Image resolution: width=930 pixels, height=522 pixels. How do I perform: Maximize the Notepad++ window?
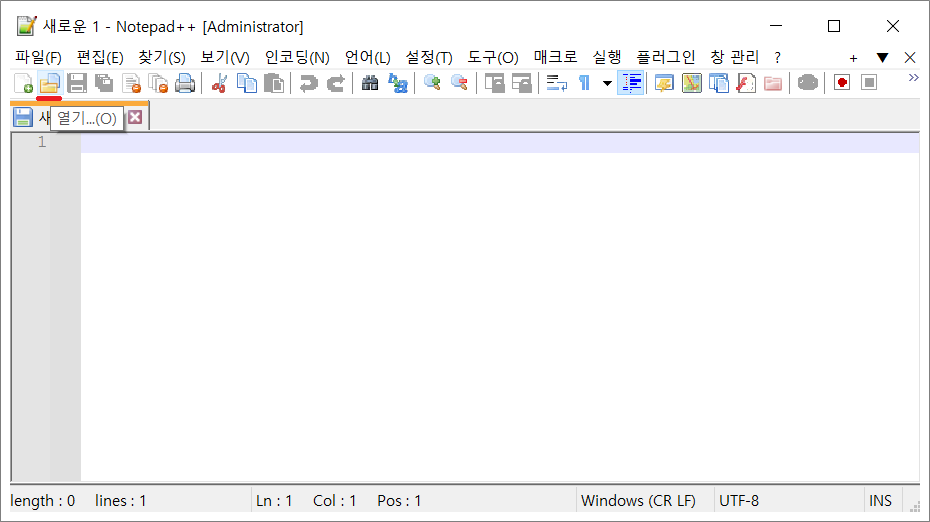tap(834, 26)
